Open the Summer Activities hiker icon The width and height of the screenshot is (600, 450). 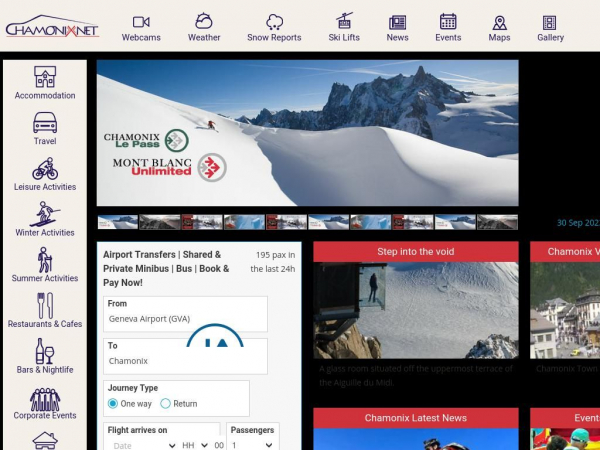coord(45,259)
